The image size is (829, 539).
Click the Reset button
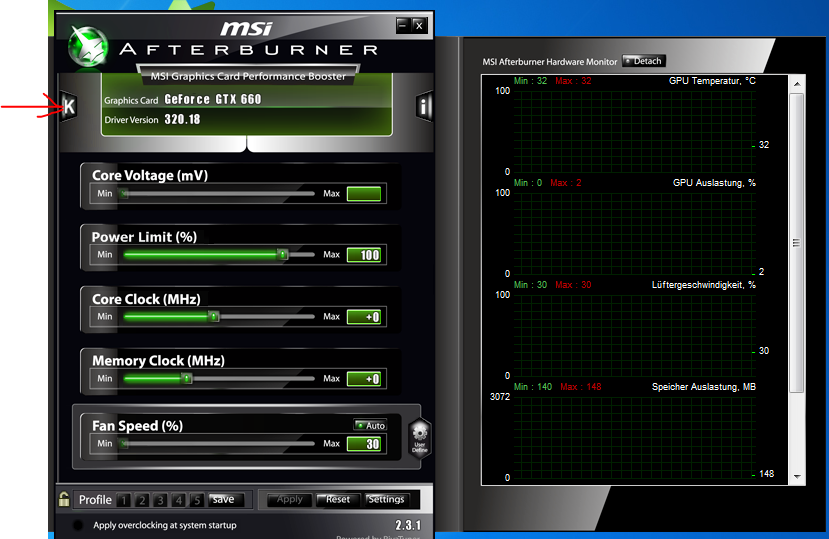(x=338, y=499)
